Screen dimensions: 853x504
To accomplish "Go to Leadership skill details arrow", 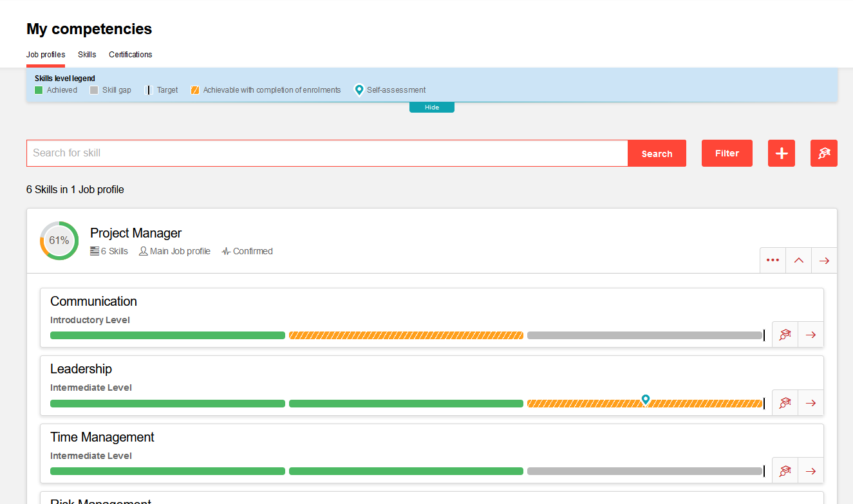I will click(x=811, y=403).
